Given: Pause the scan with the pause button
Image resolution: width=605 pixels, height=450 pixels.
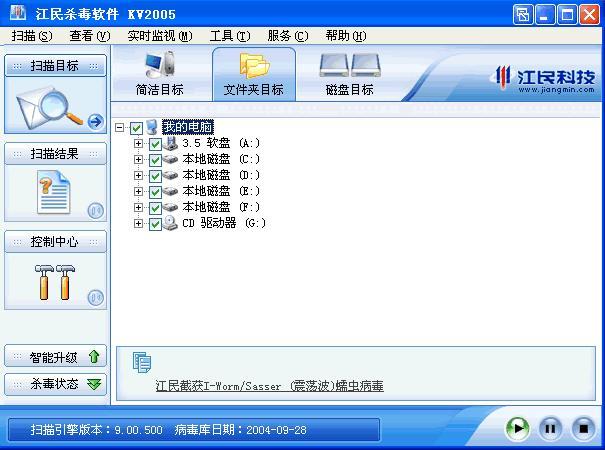Looking at the screenshot, I should pyautogui.click(x=550, y=428).
